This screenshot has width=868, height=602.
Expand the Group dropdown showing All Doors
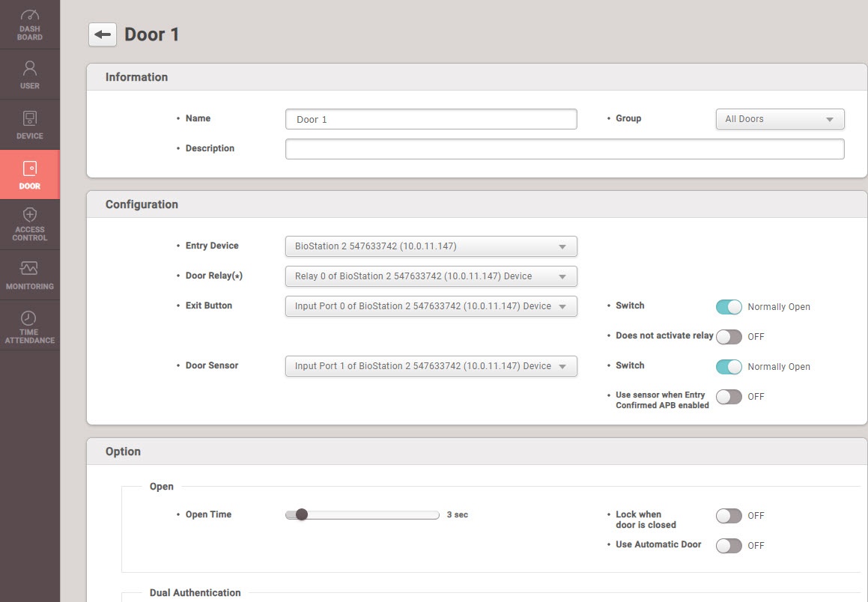pos(780,119)
